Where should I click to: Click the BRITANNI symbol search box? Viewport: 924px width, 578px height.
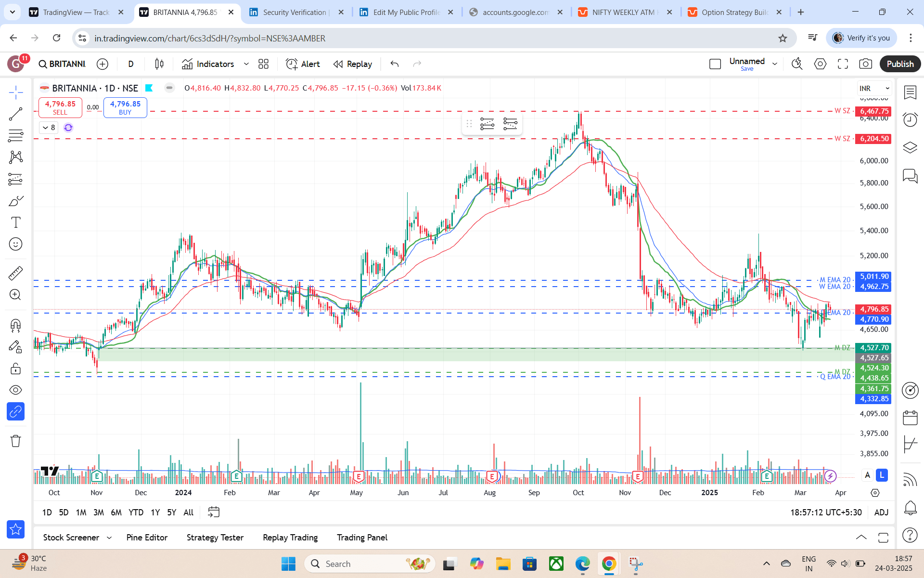(62, 64)
